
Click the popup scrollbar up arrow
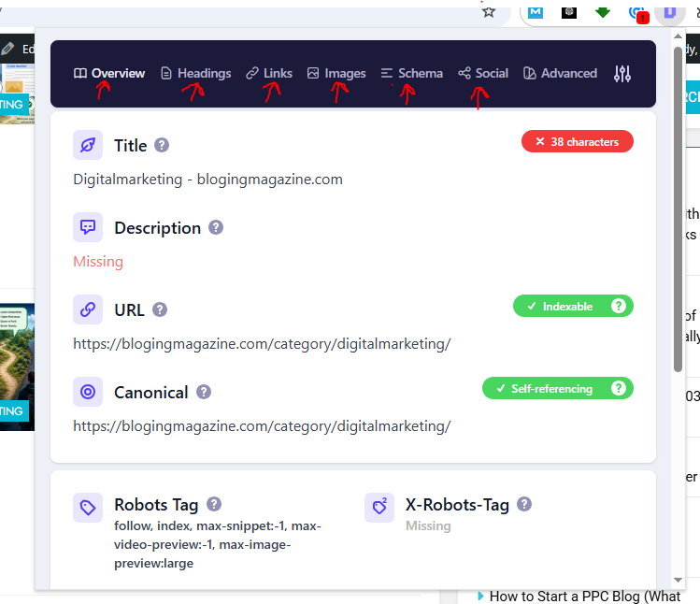pos(679,36)
